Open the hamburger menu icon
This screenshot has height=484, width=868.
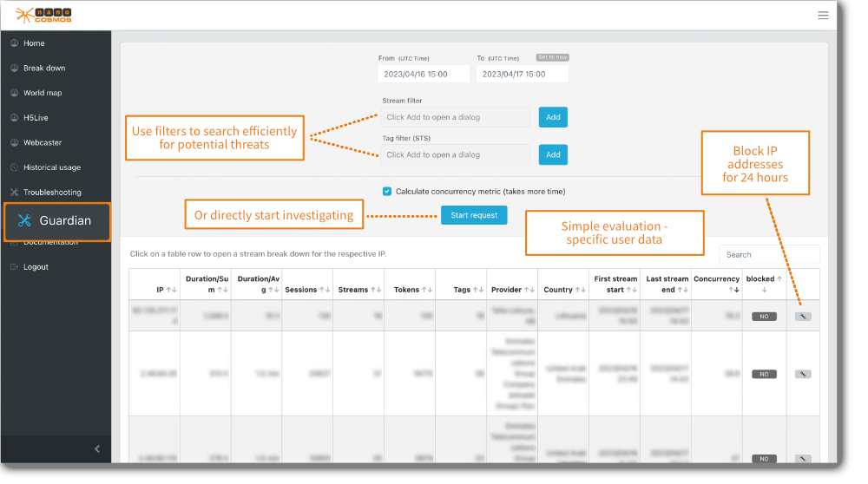click(x=823, y=15)
